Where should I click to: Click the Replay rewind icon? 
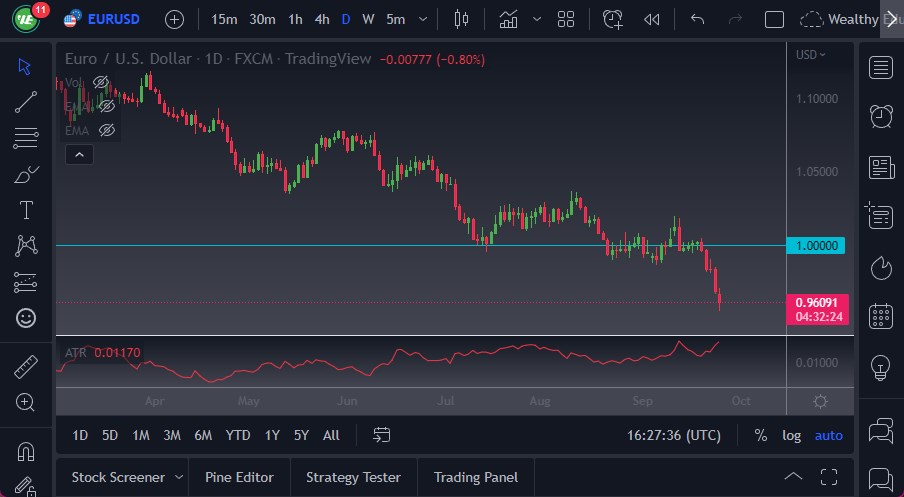pos(652,19)
